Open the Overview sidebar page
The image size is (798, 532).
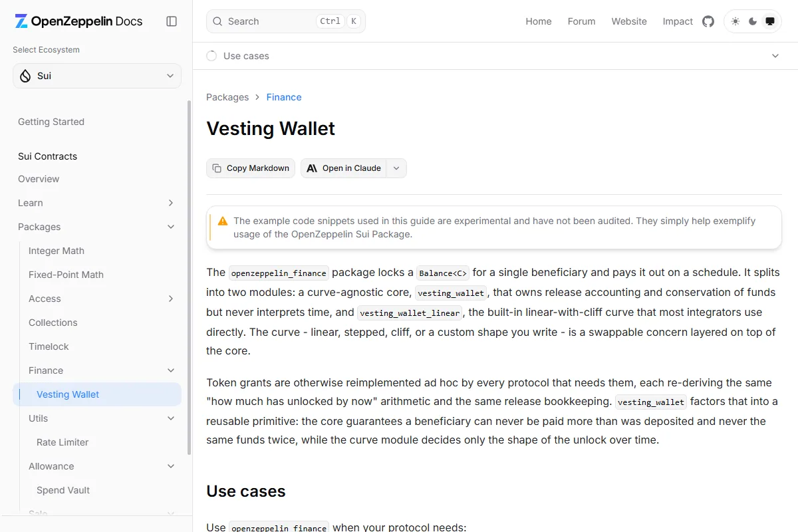39,179
